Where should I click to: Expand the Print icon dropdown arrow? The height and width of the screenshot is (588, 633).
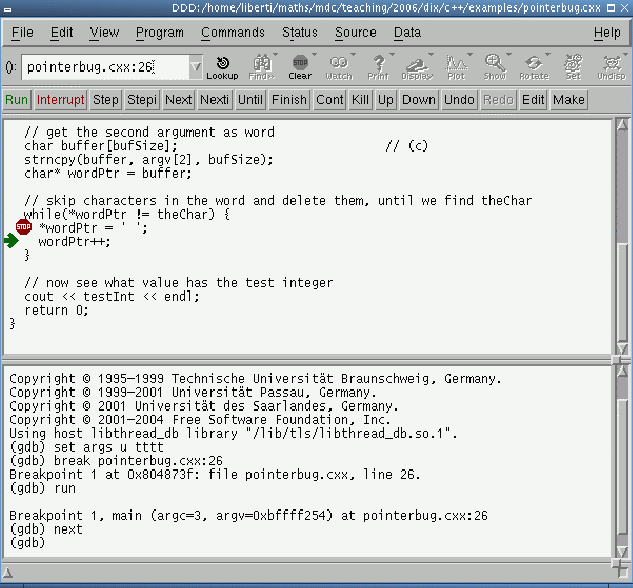click(x=392, y=54)
